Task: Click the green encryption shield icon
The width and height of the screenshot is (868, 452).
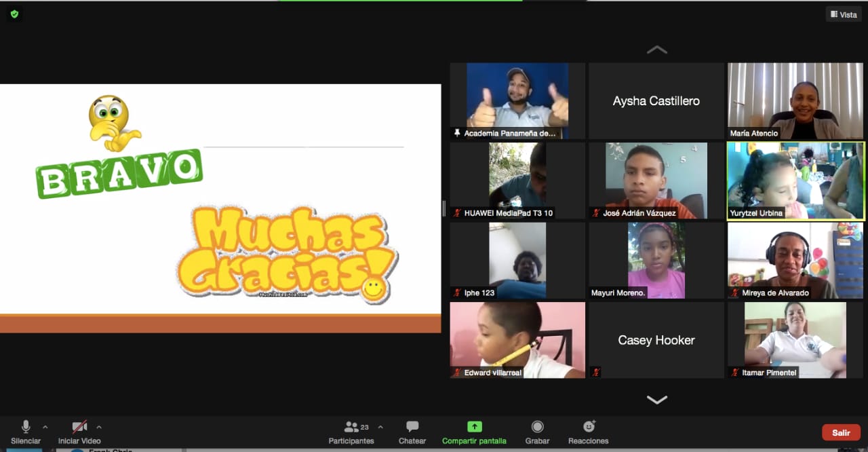Action: click(x=14, y=14)
